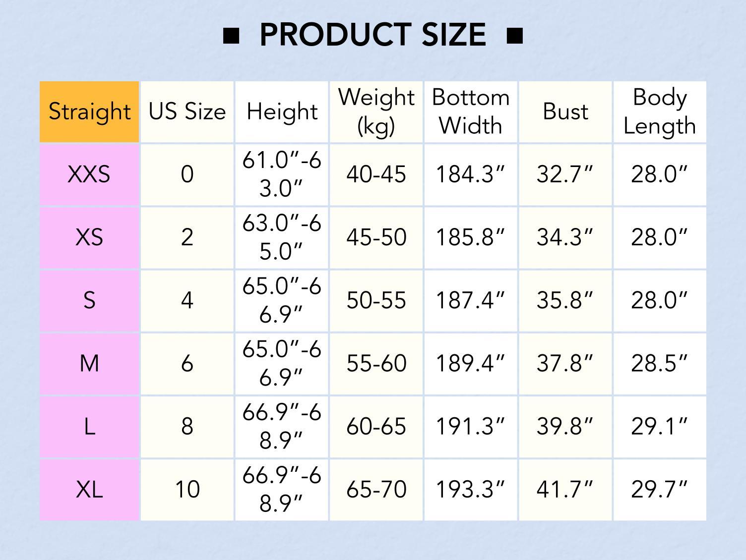Image resolution: width=746 pixels, height=560 pixels.
Task: Click the Height column header
Action: tap(282, 112)
